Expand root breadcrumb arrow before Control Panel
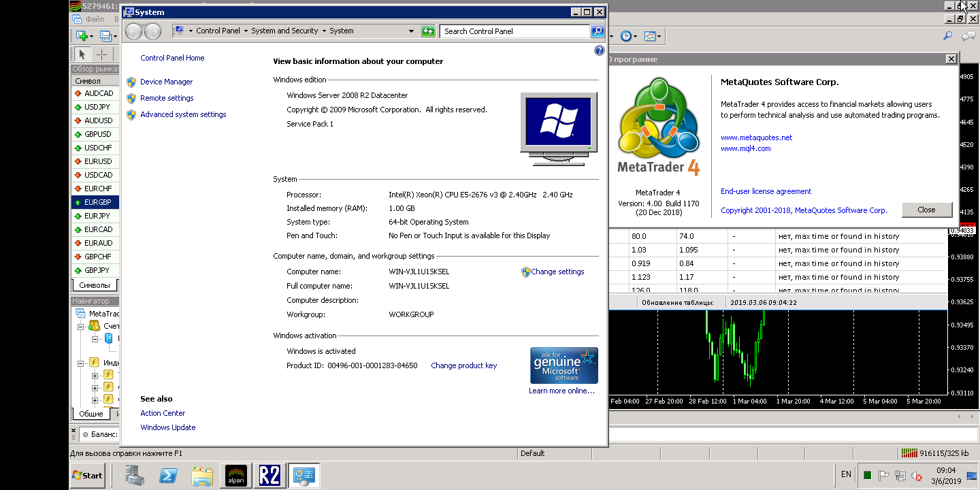The width and height of the screenshot is (980, 490). 191,31
